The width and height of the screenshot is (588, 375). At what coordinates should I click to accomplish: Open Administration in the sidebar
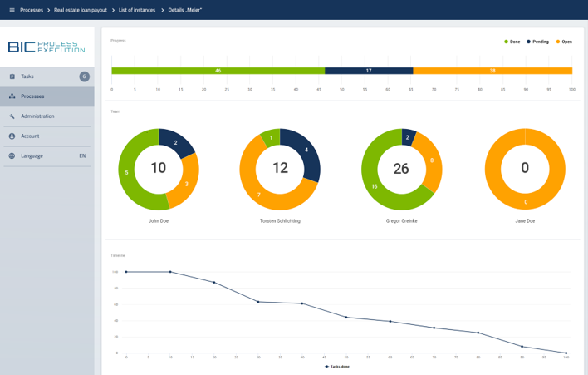pyautogui.click(x=47, y=116)
